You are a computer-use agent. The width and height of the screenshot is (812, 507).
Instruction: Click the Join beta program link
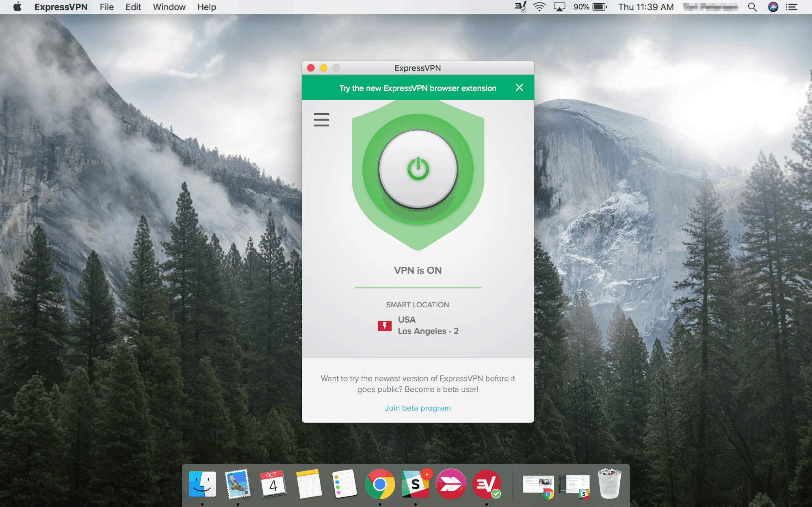[x=418, y=408]
